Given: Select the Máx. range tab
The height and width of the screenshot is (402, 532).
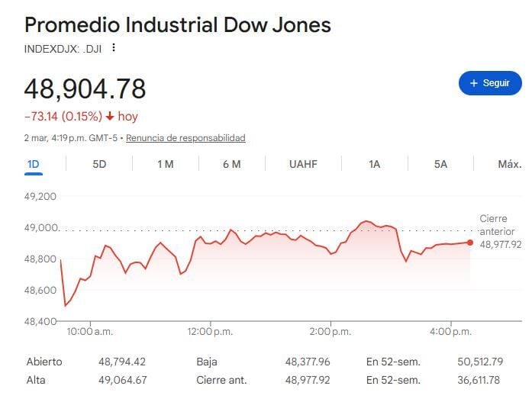Looking at the screenshot, I should point(509,164).
